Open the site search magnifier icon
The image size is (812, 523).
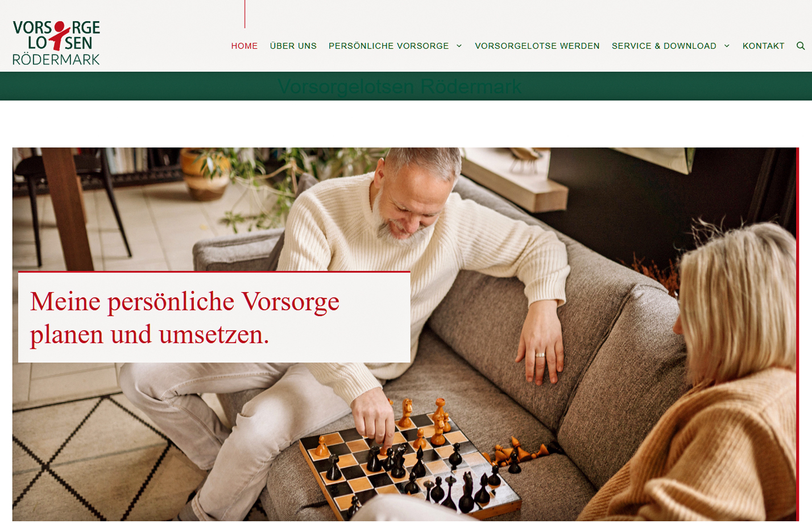[800, 46]
